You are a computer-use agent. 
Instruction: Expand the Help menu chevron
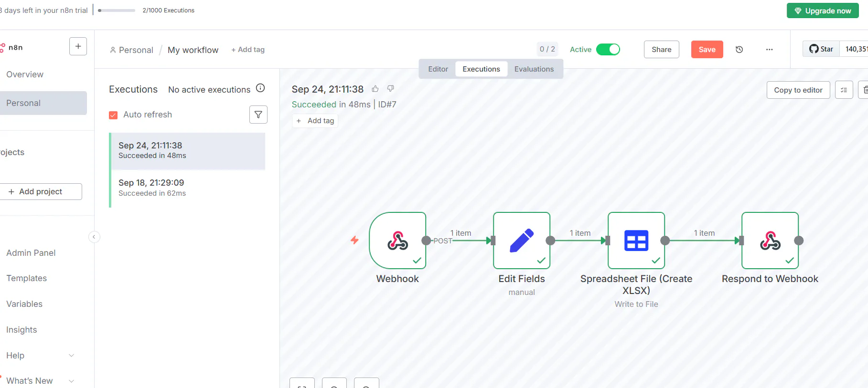72,356
